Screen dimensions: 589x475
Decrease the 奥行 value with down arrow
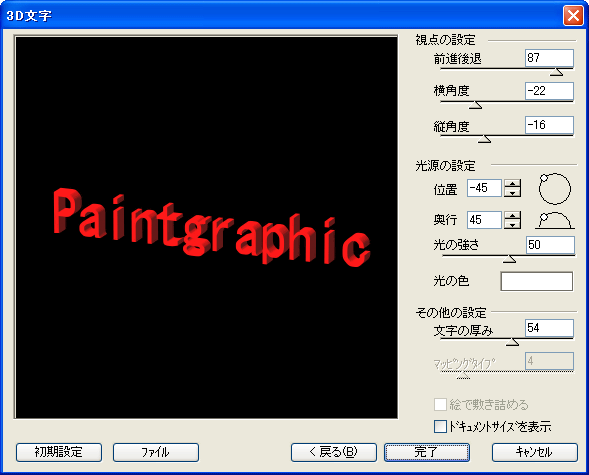tap(512, 224)
